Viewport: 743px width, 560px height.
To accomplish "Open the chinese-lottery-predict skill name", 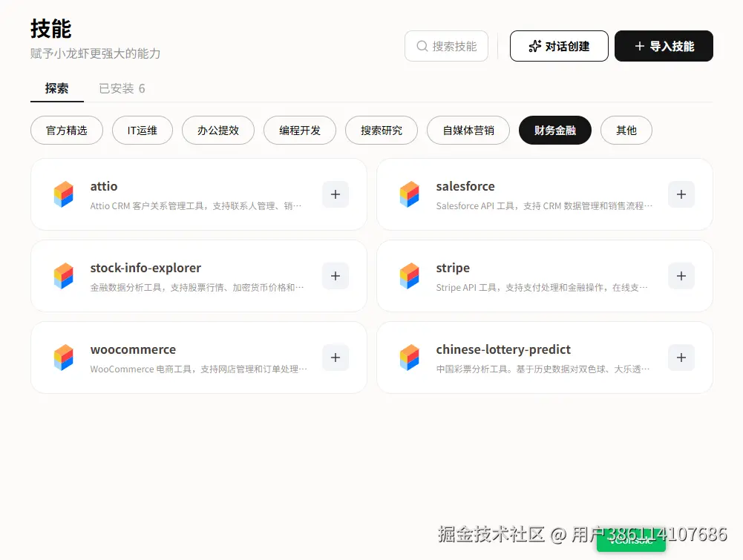I will pyautogui.click(x=503, y=349).
